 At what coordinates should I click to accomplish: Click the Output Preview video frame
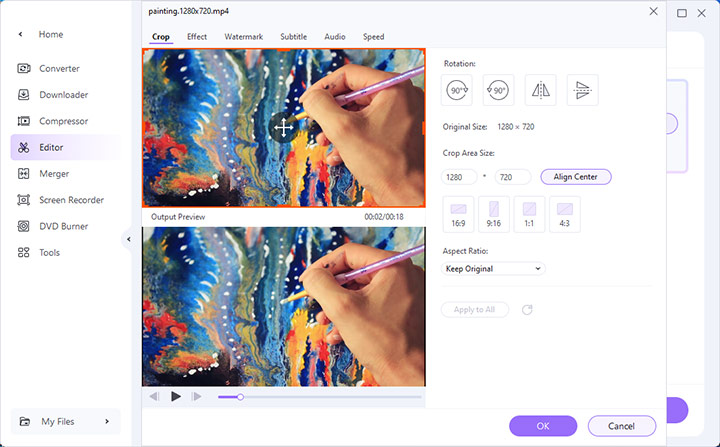pyautogui.click(x=284, y=306)
